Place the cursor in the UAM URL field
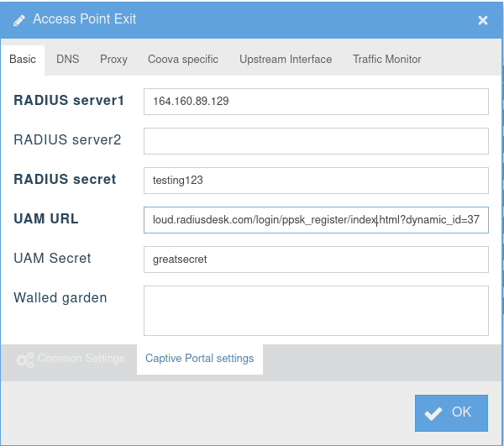504x446 pixels. 316,220
